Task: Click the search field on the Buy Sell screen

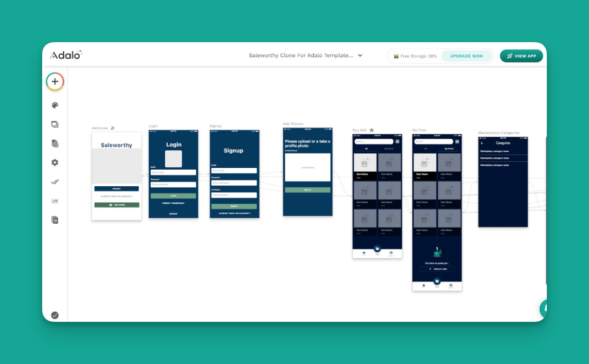Action: (374, 141)
